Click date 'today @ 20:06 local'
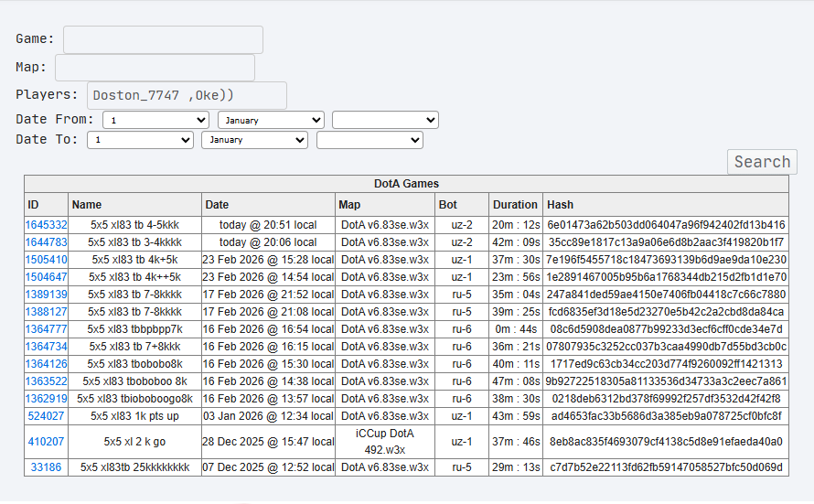The width and height of the screenshot is (814, 504). (268, 242)
